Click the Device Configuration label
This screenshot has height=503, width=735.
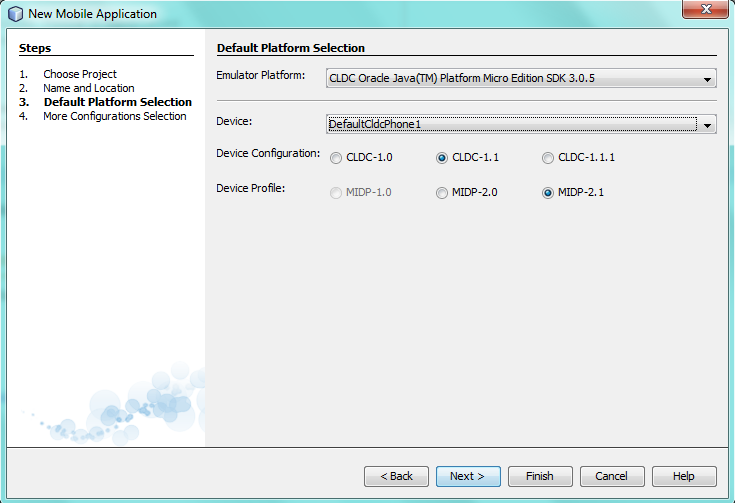click(268, 153)
